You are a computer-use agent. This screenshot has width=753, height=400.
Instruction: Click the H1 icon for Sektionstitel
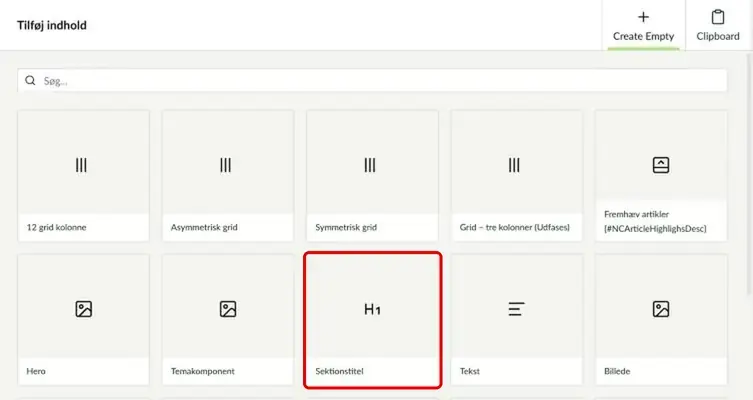pos(372,309)
